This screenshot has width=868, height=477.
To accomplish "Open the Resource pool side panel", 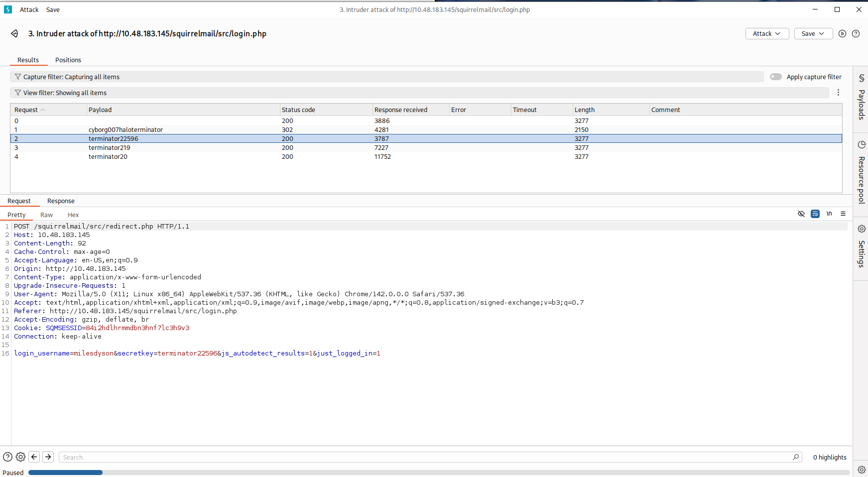I will pyautogui.click(x=861, y=173).
